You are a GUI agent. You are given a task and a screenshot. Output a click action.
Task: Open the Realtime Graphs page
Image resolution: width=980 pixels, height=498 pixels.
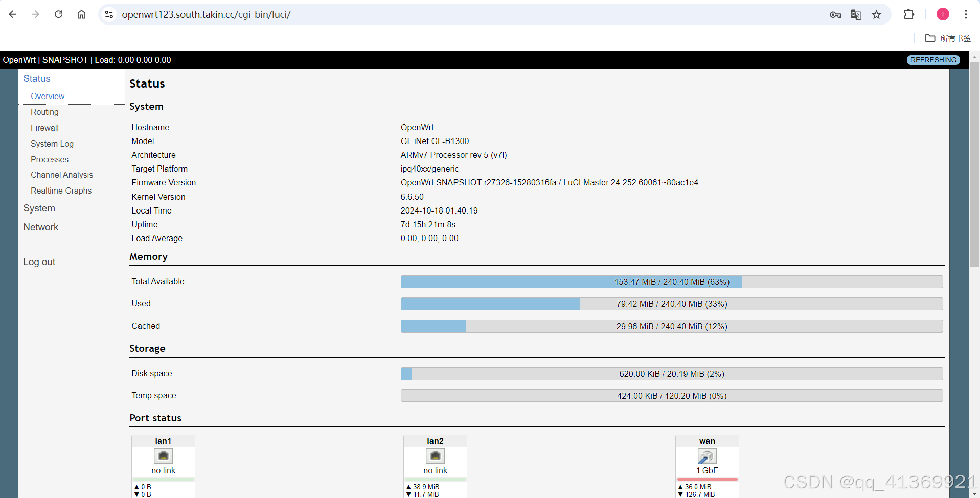[x=61, y=191]
